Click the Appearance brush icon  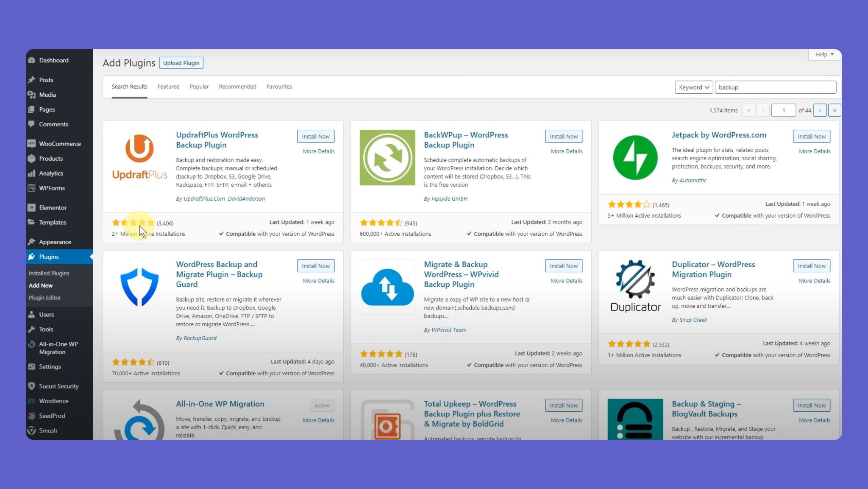(31, 242)
